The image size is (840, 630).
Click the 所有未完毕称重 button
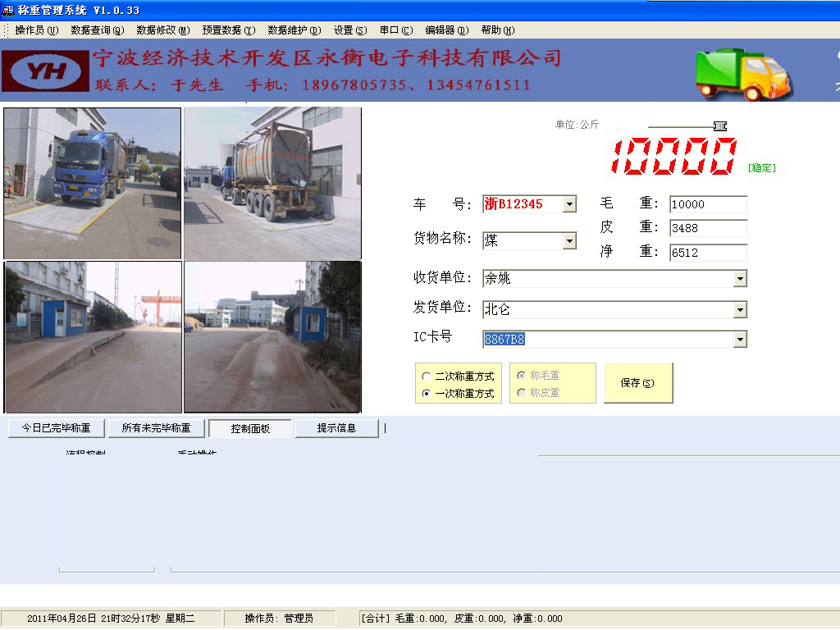point(154,427)
